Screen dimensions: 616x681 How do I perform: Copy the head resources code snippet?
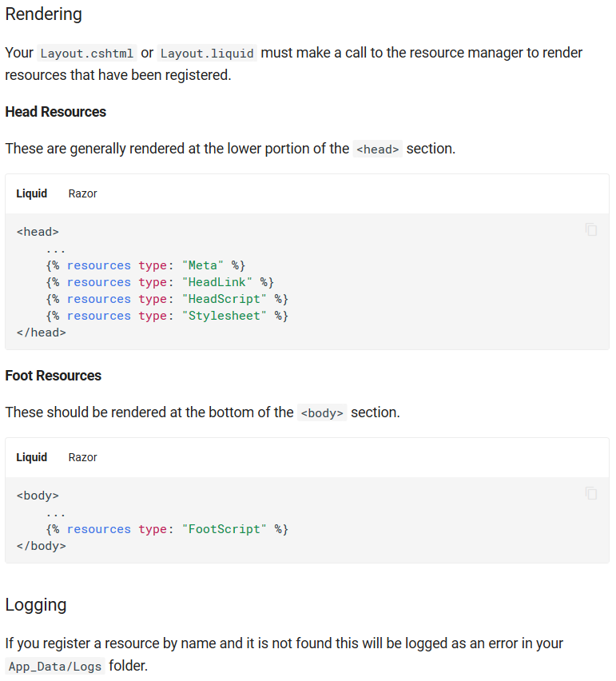coord(590,229)
